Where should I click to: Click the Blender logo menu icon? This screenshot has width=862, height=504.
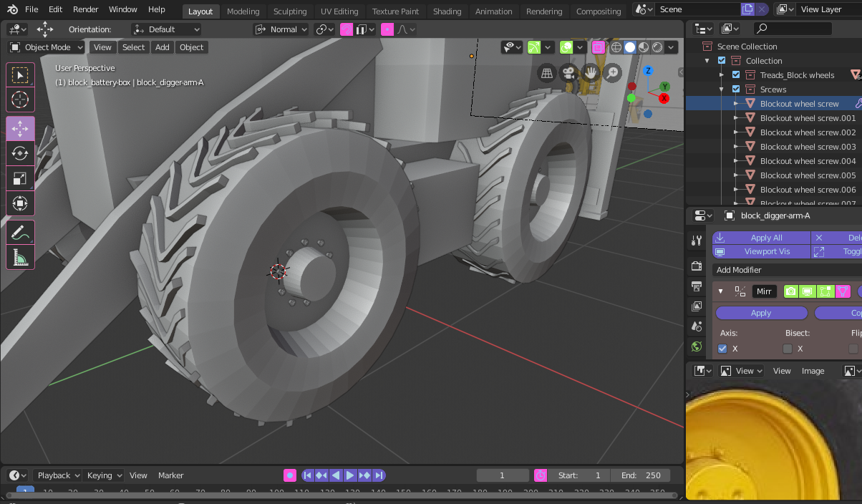tap(12, 10)
